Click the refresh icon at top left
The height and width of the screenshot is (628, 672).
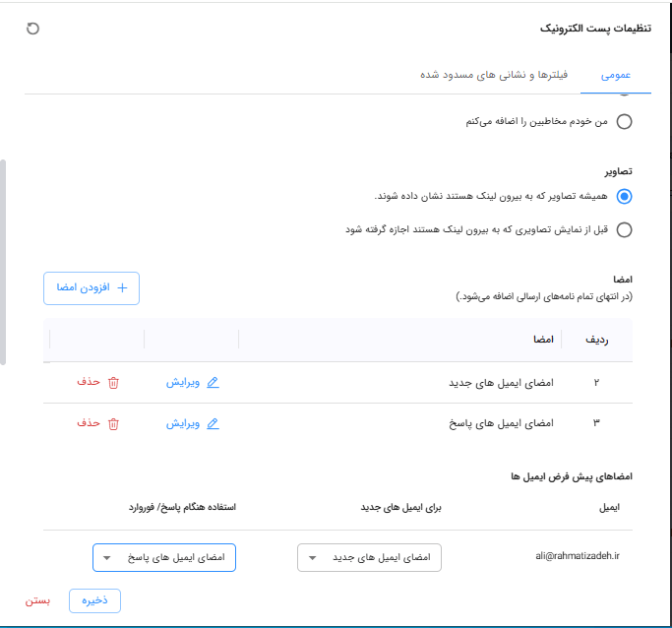tap(32, 30)
